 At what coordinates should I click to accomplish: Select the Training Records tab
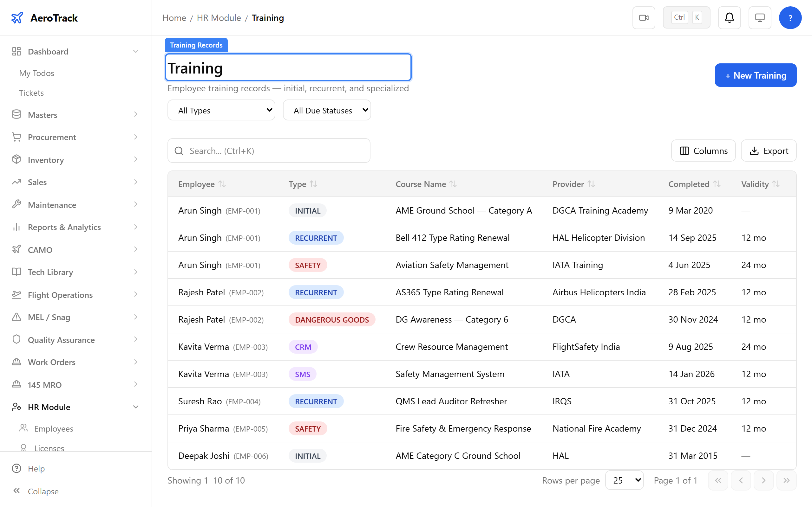pos(196,45)
